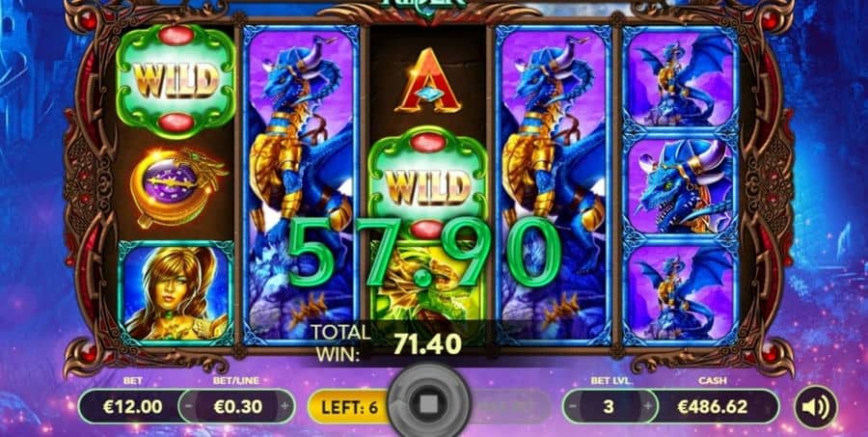Click the green 57.90 win amount
The width and height of the screenshot is (868, 437).
click(x=424, y=253)
